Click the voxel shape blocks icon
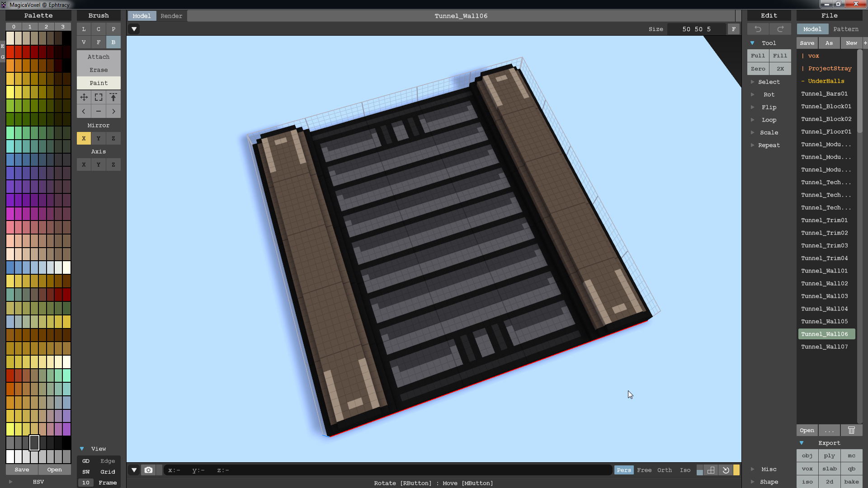This screenshot has height=488, width=868. (x=711, y=470)
